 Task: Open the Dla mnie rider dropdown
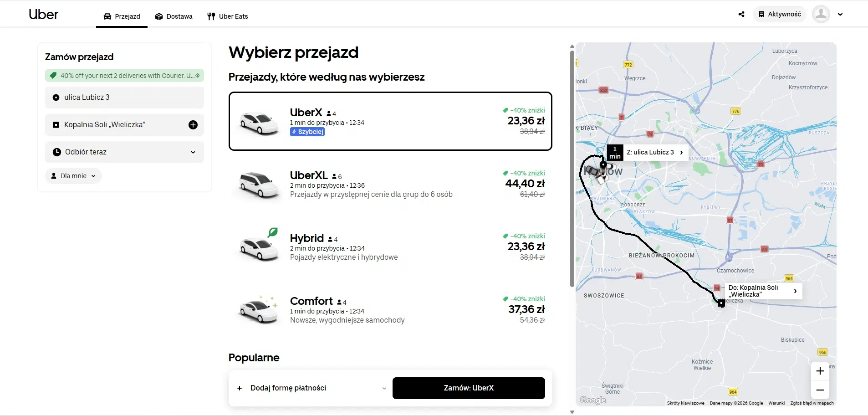[73, 176]
